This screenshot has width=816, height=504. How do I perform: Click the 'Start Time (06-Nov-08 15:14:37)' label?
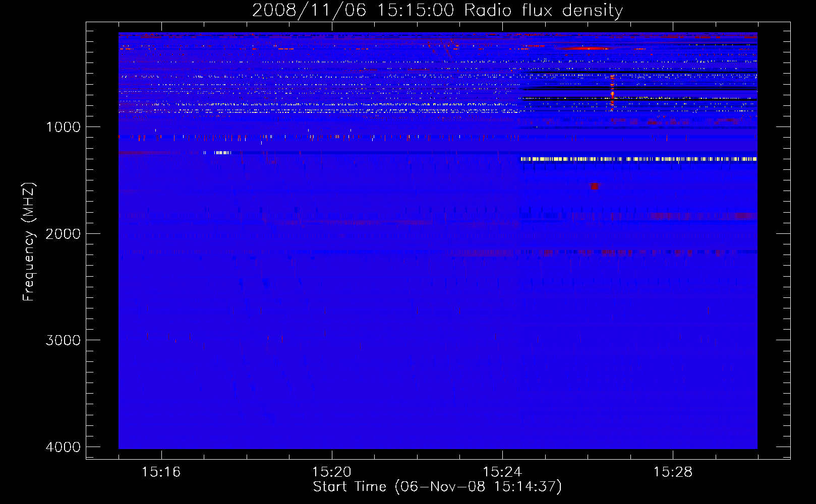(437, 487)
